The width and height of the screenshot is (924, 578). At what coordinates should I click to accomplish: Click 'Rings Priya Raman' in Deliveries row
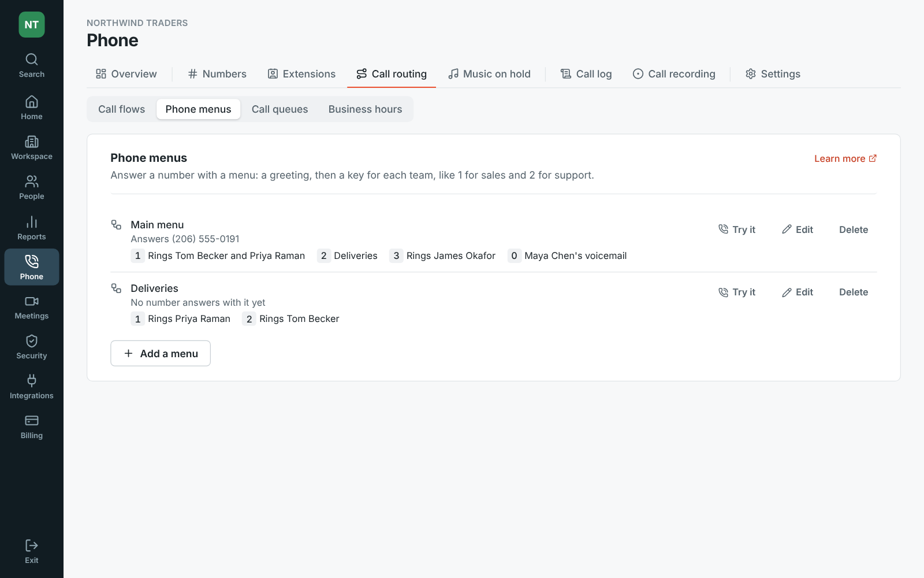[x=189, y=319]
